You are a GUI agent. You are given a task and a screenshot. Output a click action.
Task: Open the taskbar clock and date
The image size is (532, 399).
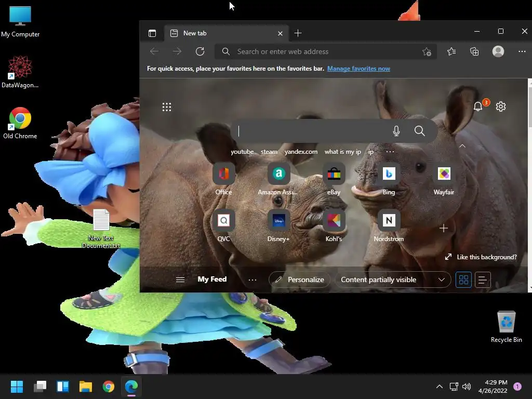(x=493, y=387)
